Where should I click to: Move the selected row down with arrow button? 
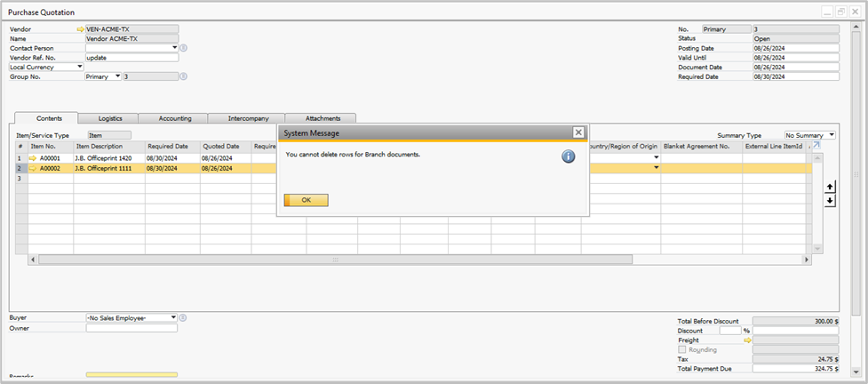point(830,201)
